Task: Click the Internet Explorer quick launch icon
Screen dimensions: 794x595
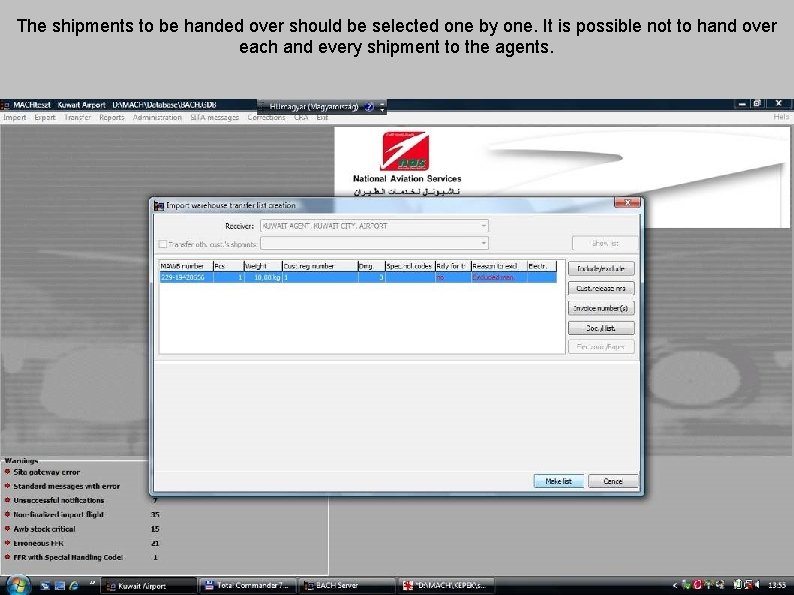Action: [x=74, y=586]
